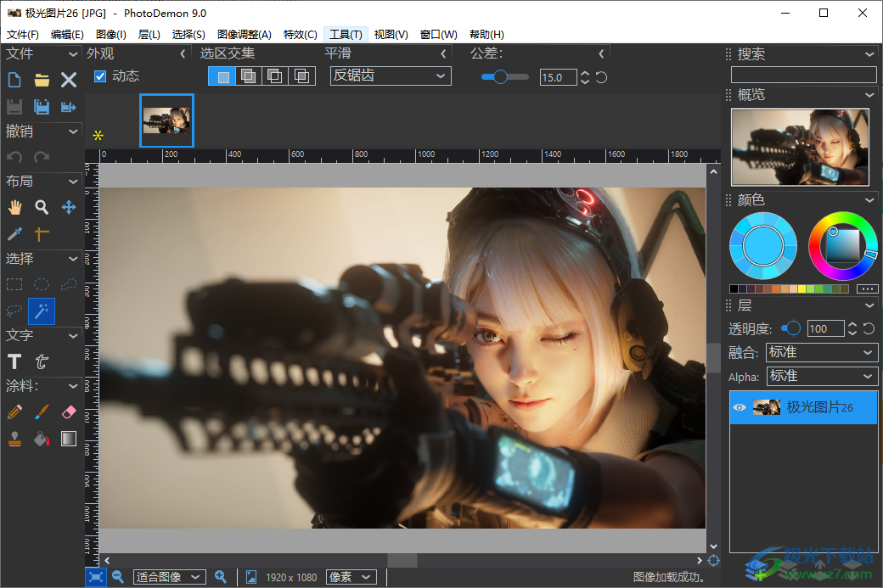Screen dimensions: 883x588
Task: Collapse the 撤销 panel section
Action: click(73, 132)
